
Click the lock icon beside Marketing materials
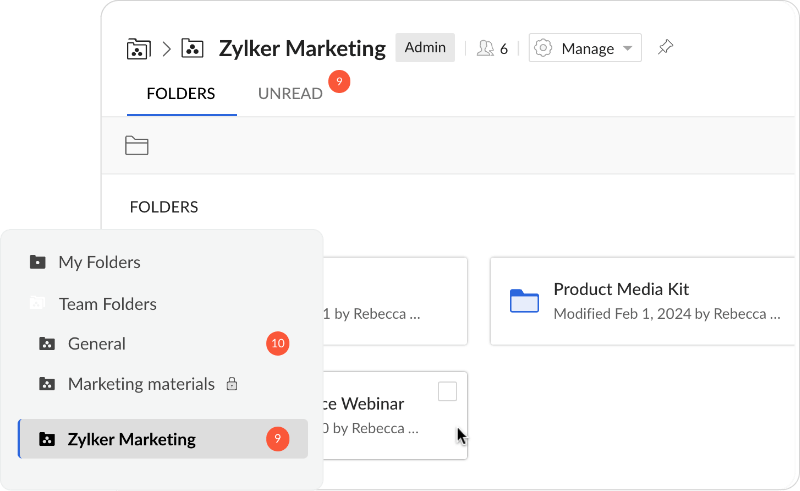click(232, 384)
